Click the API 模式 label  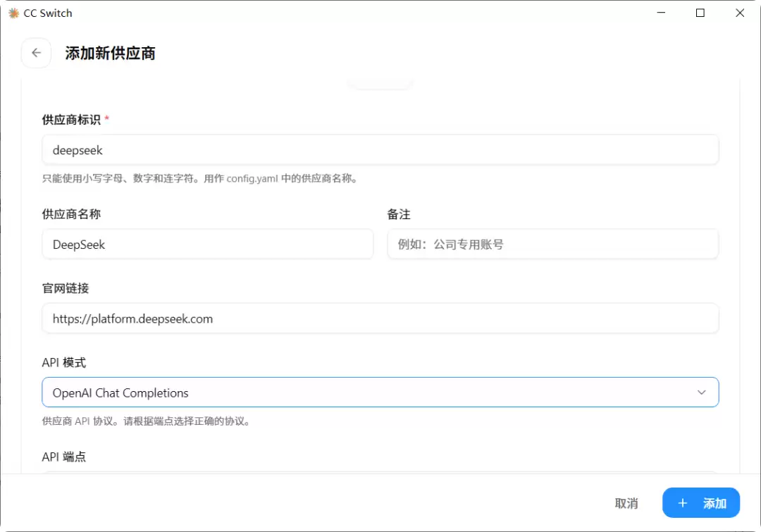click(64, 363)
